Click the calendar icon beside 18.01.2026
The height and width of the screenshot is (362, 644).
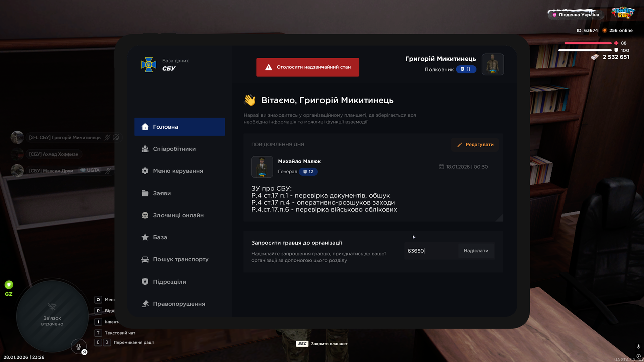(x=441, y=167)
